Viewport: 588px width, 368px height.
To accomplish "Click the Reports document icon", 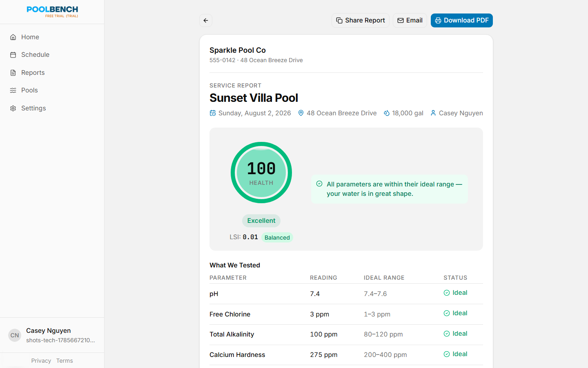I will click(x=13, y=73).
